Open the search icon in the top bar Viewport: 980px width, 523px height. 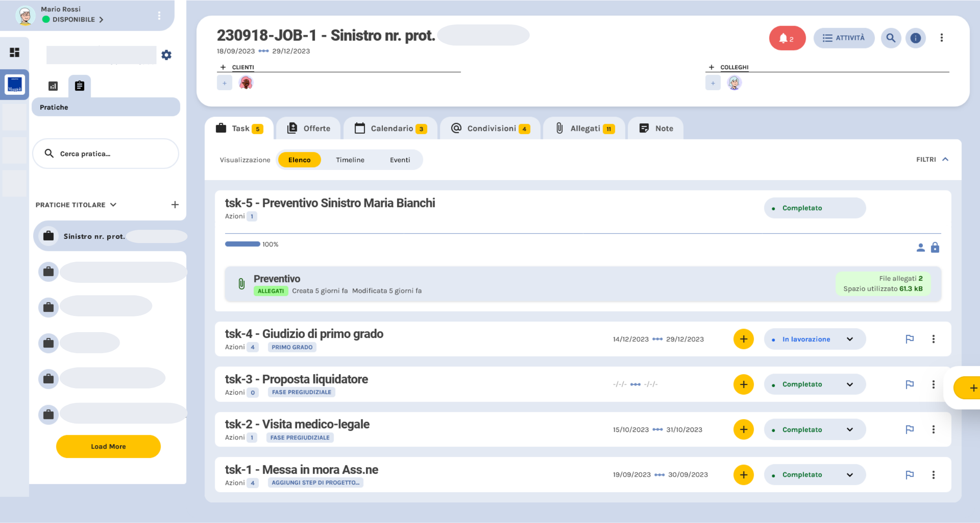891,38
